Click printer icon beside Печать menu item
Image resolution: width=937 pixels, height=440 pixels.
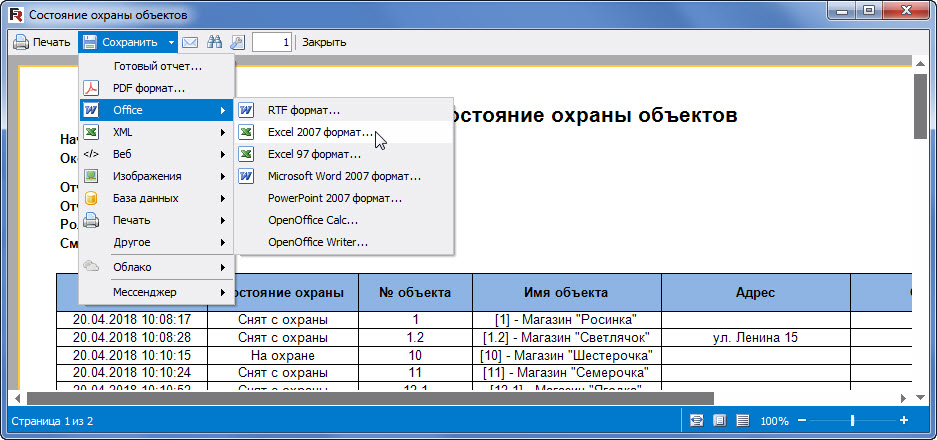pyautogui.click(x=91, y=221)
